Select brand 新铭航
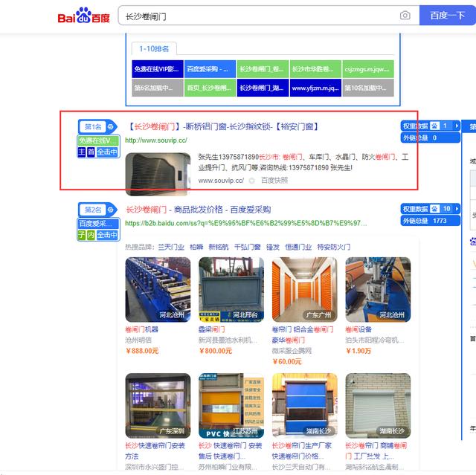This screenshot has width=476, height=475. pyautogui.click(x=219, y=247)
